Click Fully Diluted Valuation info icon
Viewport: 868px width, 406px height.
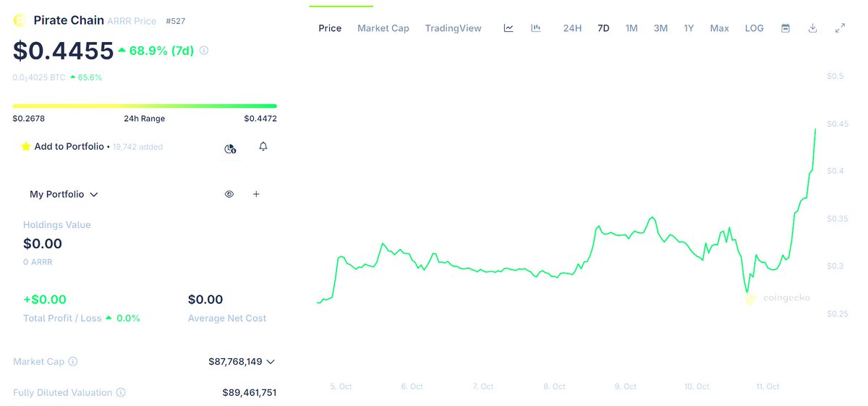click(121, 392)
